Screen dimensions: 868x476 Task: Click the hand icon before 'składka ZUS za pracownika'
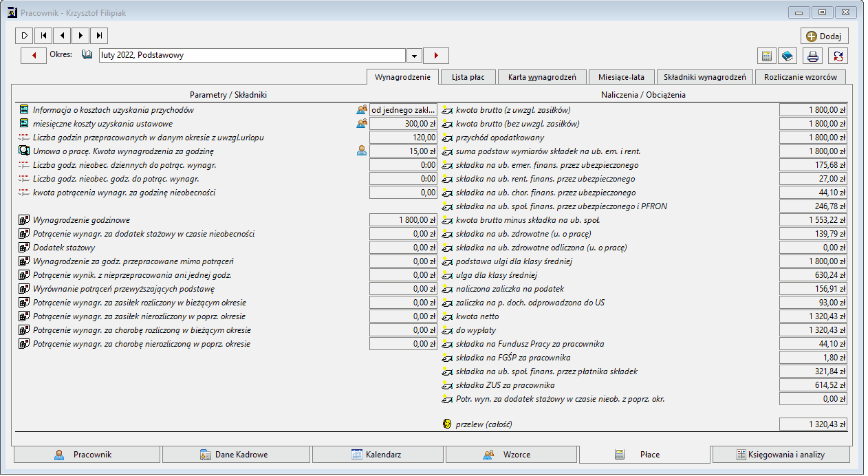pyautogui.click(x=447, y=385)
